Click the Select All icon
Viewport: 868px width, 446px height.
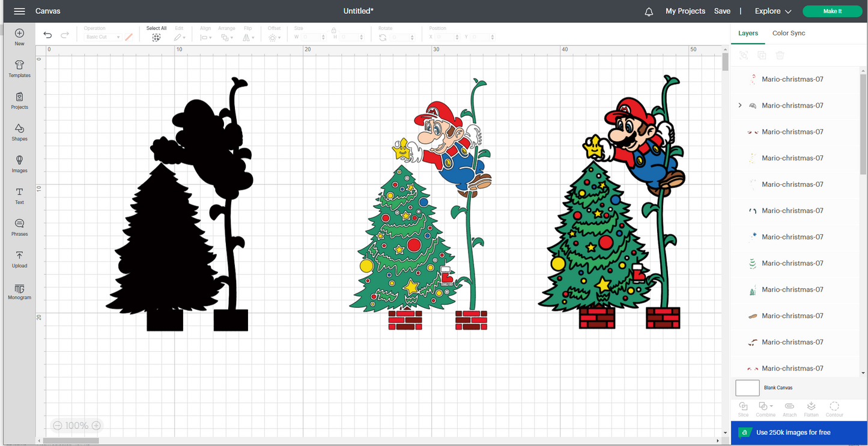(x=156, y=37)
